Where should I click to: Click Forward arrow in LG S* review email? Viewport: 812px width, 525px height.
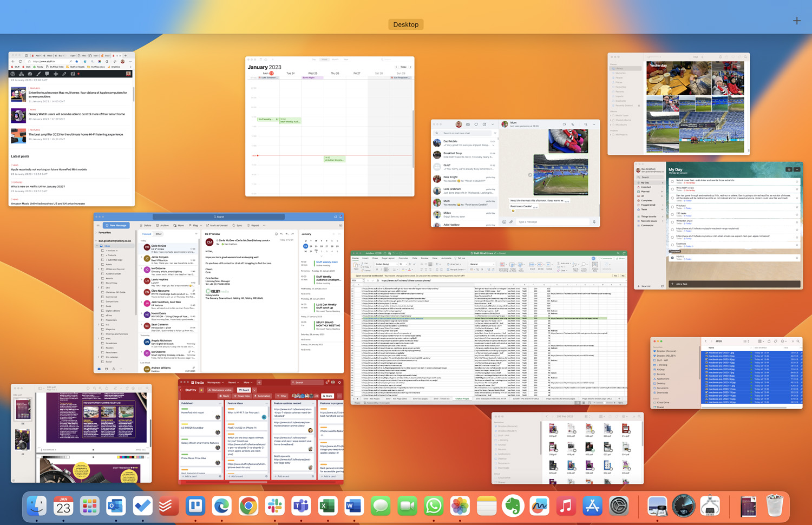coord(292,234)
